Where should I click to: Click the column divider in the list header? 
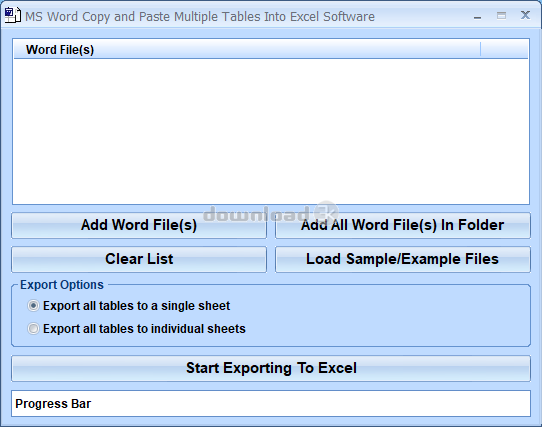click(480, 49)
